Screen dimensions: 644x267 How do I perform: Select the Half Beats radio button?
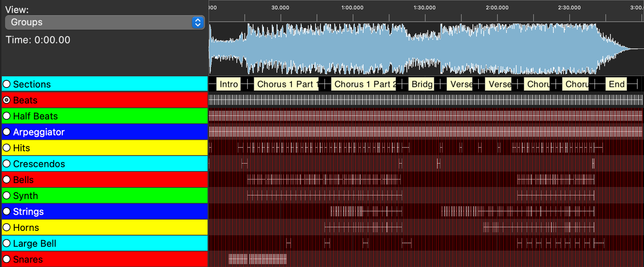(x=7, y=116)
